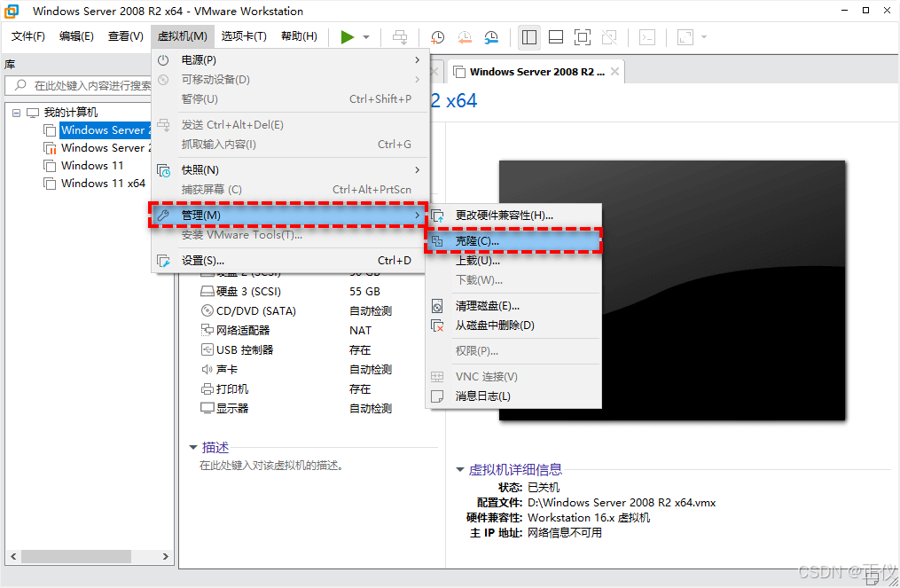Choose 清理磁盘(E)... in the submenu
This screenshot has height=588, width=900.
point(513,306)
